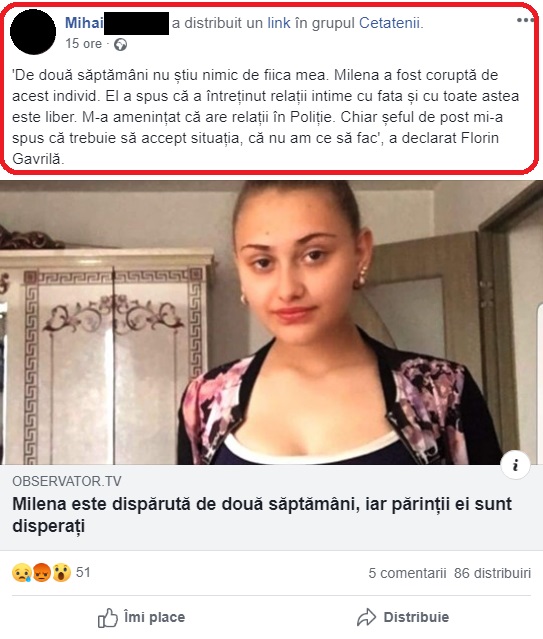Click the wow surprised reaction emoji
This screenshot has height=639, width=543.
point(61,573)
